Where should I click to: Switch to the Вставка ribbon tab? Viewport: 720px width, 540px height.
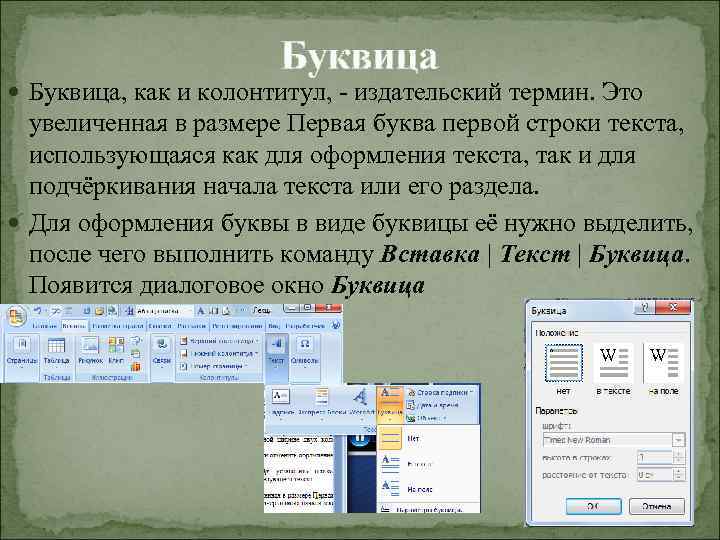tap(74, 326)
